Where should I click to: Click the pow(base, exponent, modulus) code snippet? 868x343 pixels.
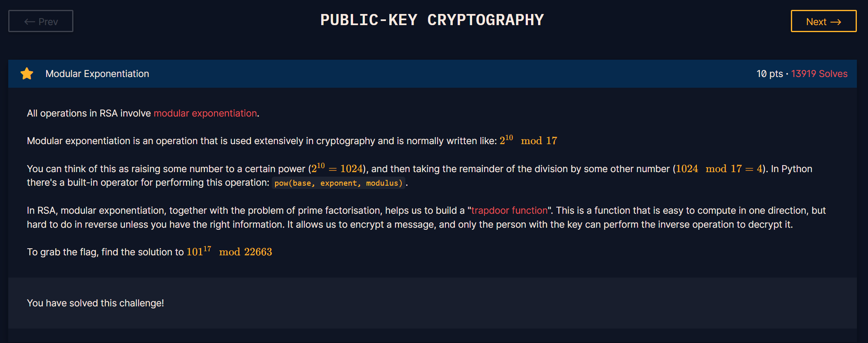pos(339,183)
